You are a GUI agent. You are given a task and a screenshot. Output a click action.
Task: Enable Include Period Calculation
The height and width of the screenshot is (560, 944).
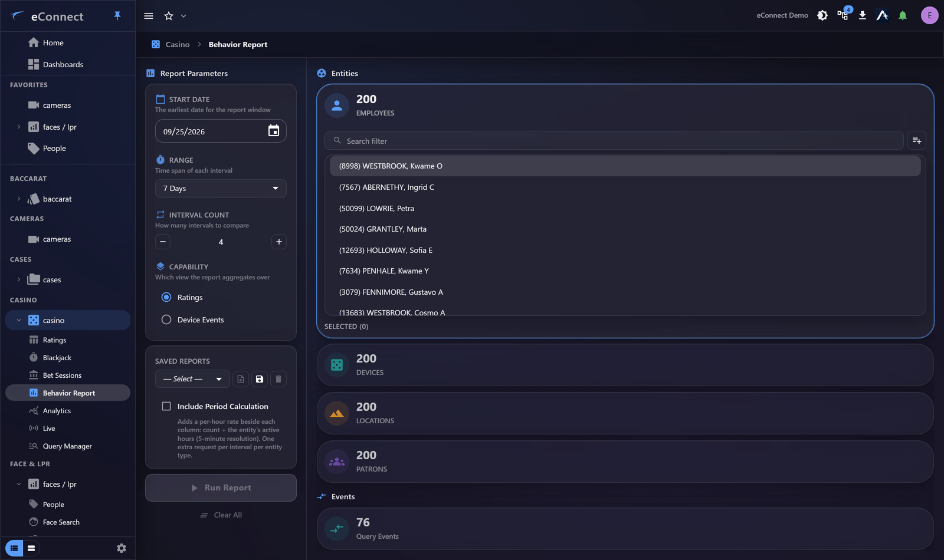(x=166, y=406)
